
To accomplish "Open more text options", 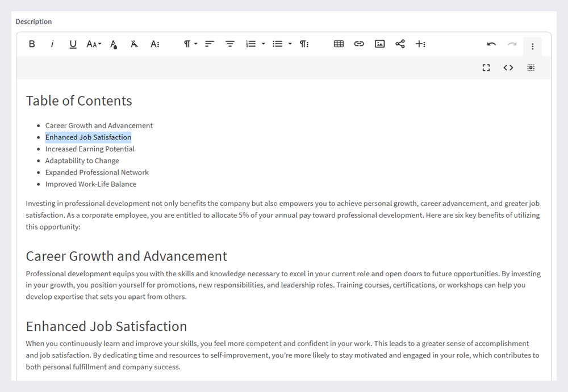I will tap(155, 44).
